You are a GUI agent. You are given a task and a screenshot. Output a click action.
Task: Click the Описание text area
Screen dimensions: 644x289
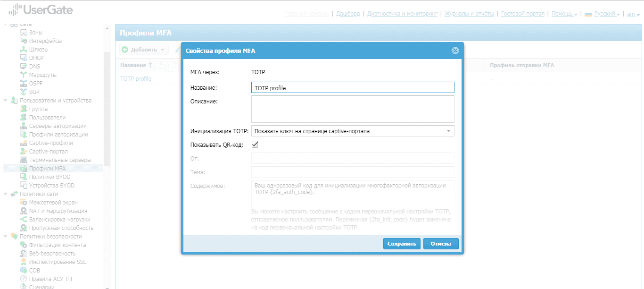(353, 109)
